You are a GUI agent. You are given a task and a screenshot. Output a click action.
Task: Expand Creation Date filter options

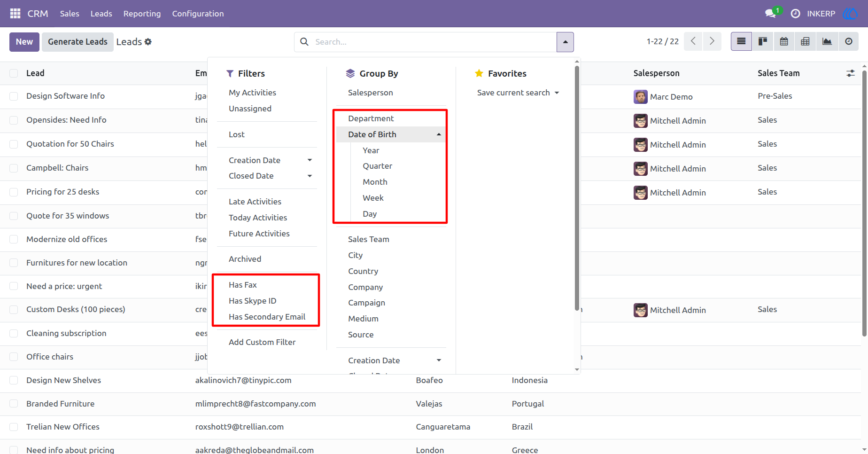point(310,160)
